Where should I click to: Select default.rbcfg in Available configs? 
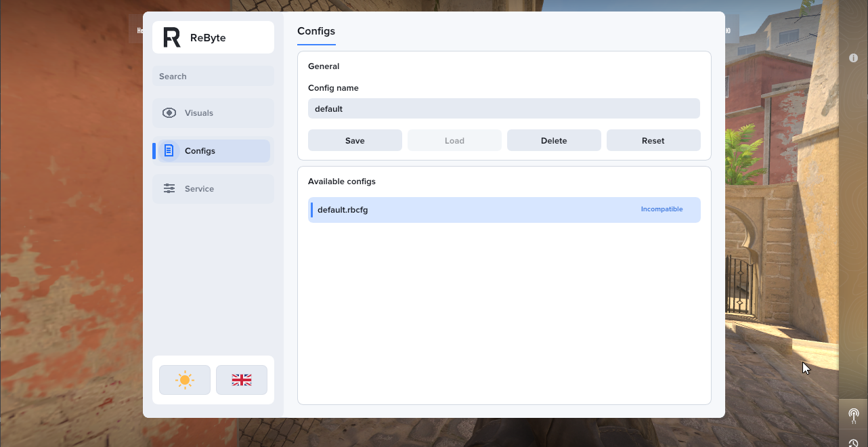(x=504, y=210)
